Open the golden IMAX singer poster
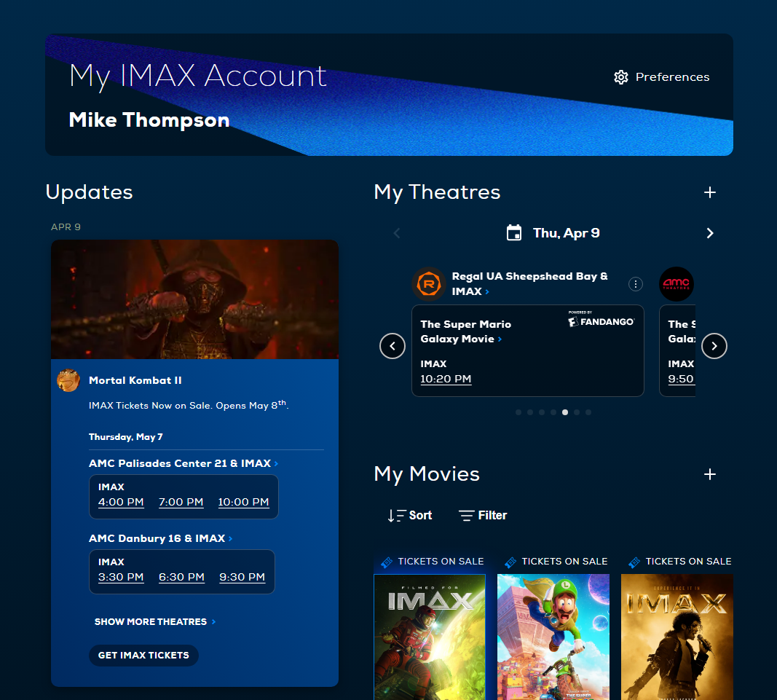 677,637
